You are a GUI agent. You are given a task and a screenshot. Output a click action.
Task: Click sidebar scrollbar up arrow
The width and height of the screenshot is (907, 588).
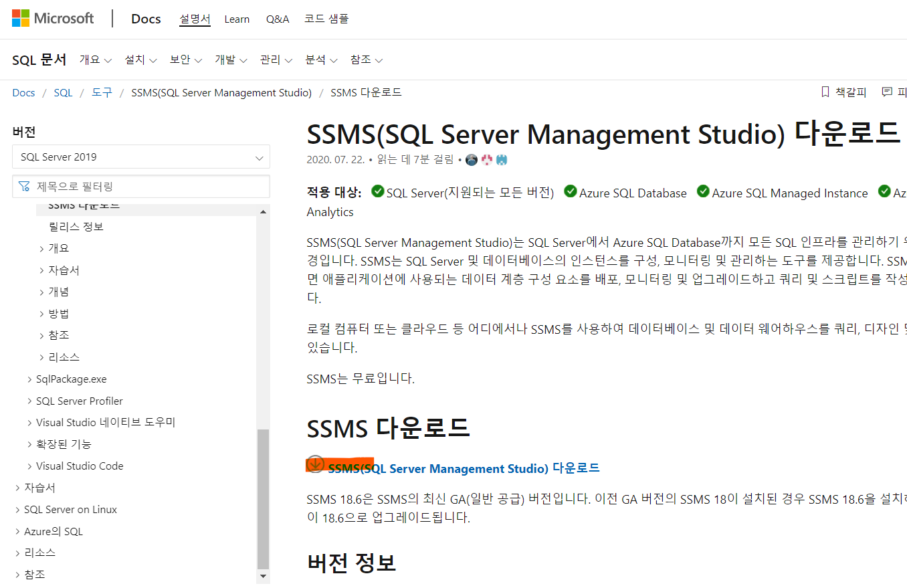click(263, 212)
